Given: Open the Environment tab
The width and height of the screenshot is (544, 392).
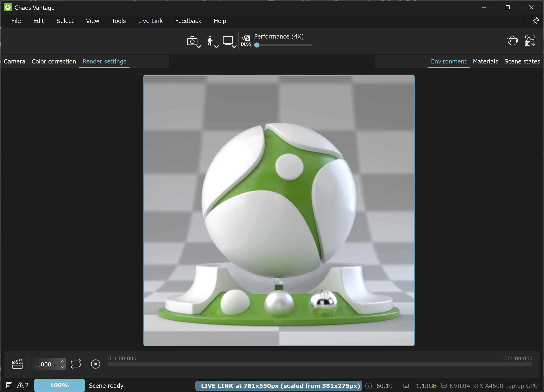Looking at the screenshot, I should coord(449,61).
